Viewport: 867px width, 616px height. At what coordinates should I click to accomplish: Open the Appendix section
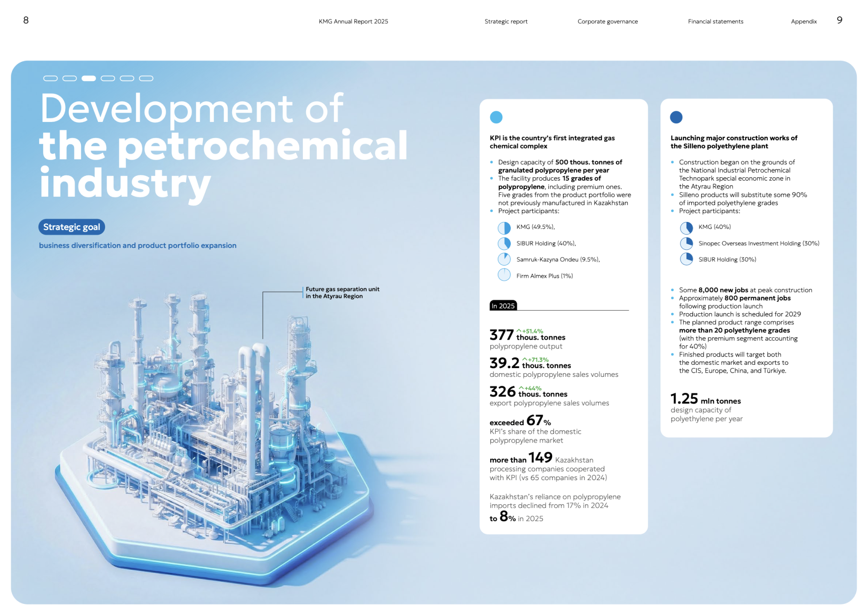(x=804, y=21)
